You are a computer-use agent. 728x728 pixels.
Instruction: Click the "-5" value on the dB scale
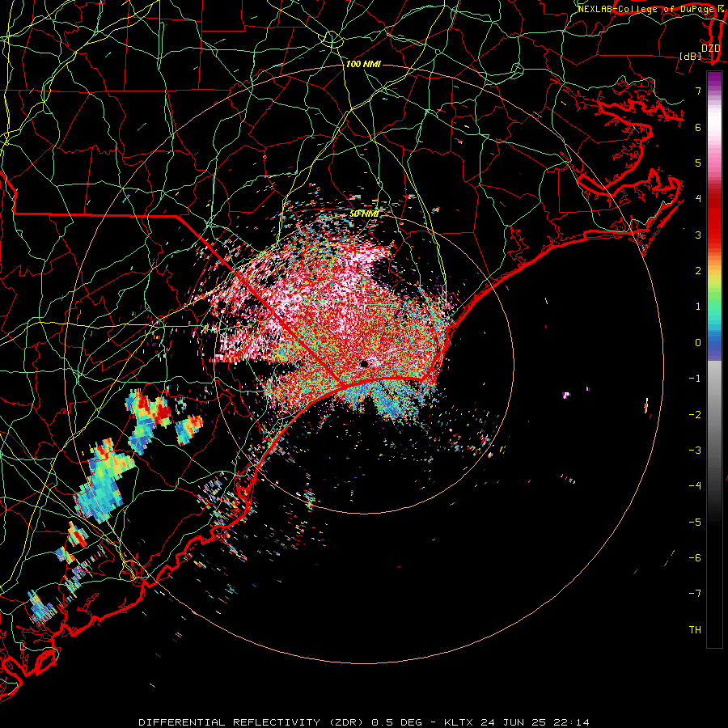(x=695, y=523)
